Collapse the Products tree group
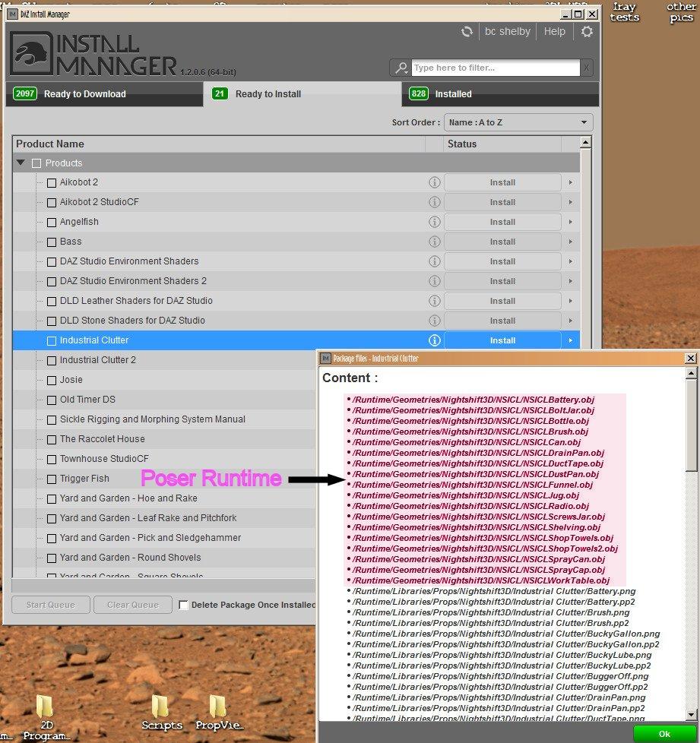Viewport: 700px width, 743px height. click(21, 163)
